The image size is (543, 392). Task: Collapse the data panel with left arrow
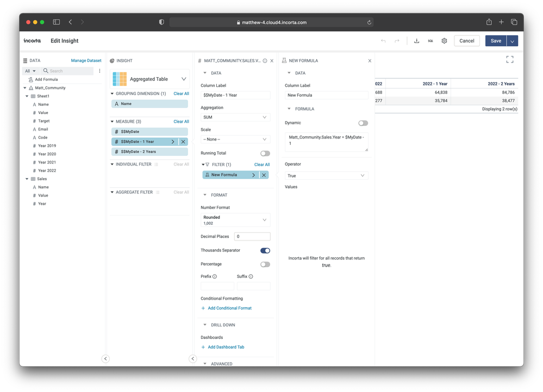[105, 358]
